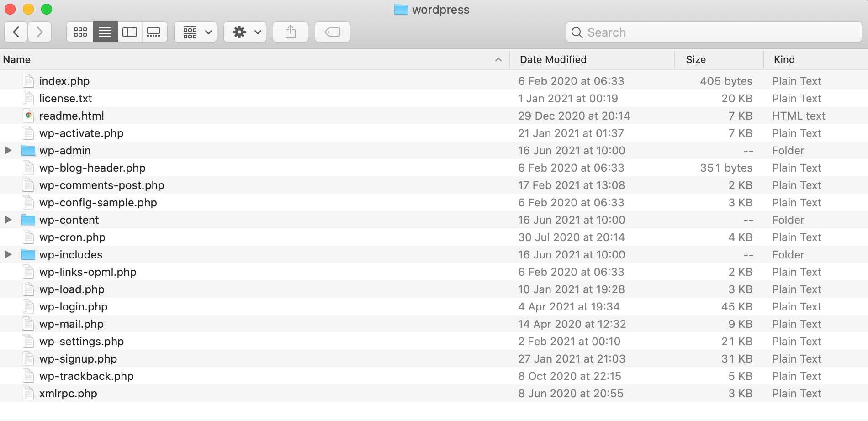Expand the wp-content folder triangle

tap(8, 220)
